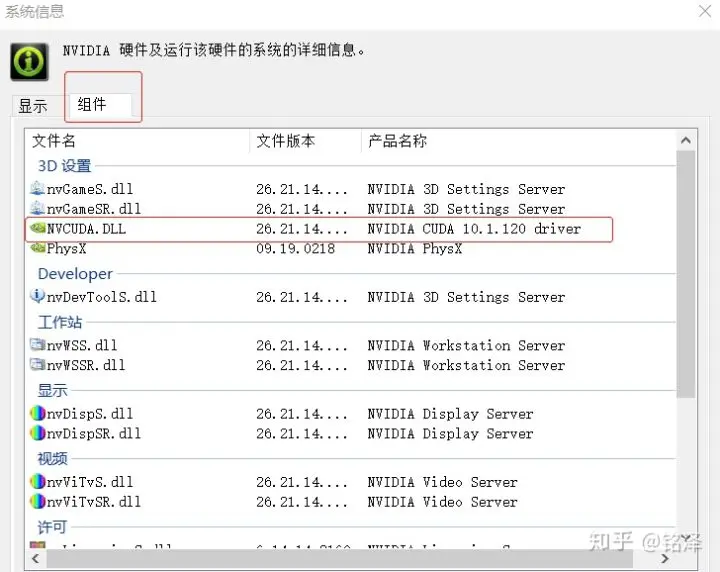
Task: Click nvGameS.dll's NVIDIA 3D Settings Server
Action: coord(466,189)
